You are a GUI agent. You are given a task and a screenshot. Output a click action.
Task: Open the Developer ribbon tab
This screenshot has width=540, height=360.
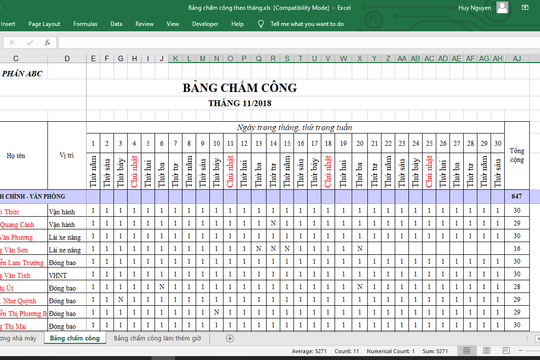click(x=205, y=24)
